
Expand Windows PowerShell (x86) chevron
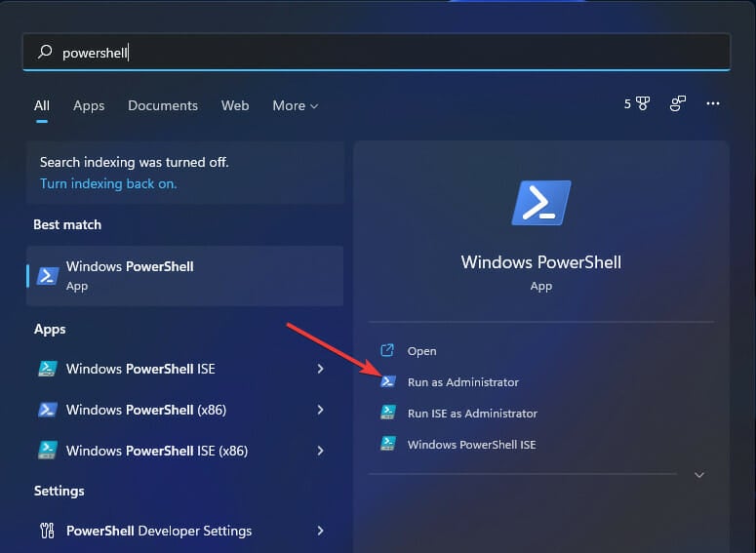[x=320, y=410]
